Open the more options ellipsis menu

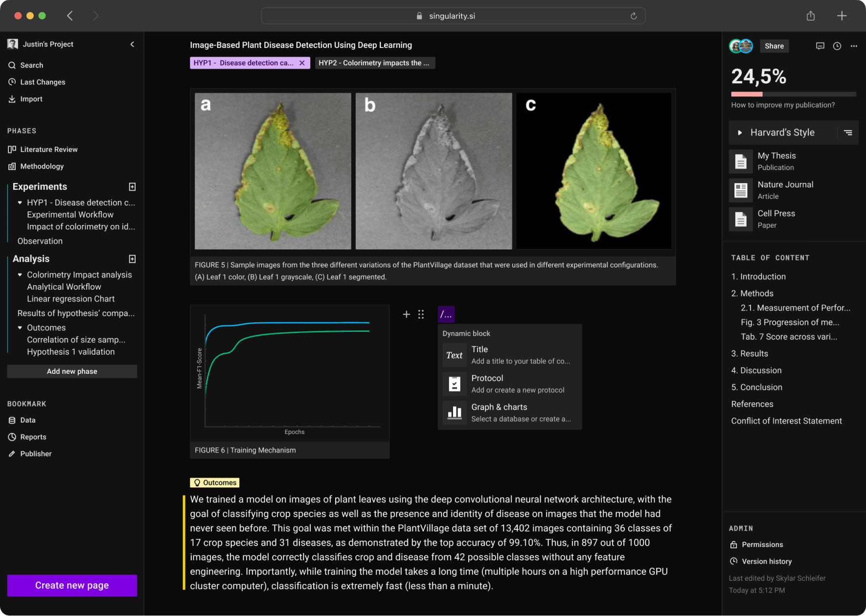(x=854, y=46)
